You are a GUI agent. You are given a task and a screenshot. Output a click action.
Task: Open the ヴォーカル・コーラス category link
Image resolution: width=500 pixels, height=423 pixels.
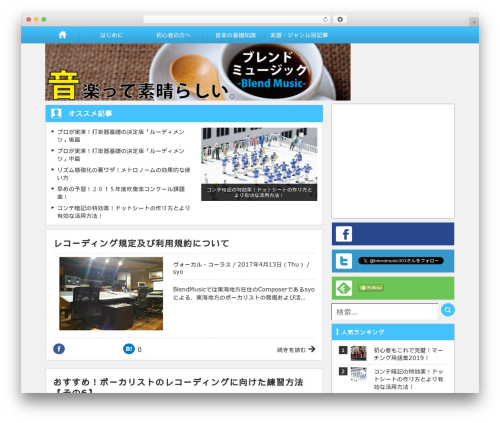[202, 265]
